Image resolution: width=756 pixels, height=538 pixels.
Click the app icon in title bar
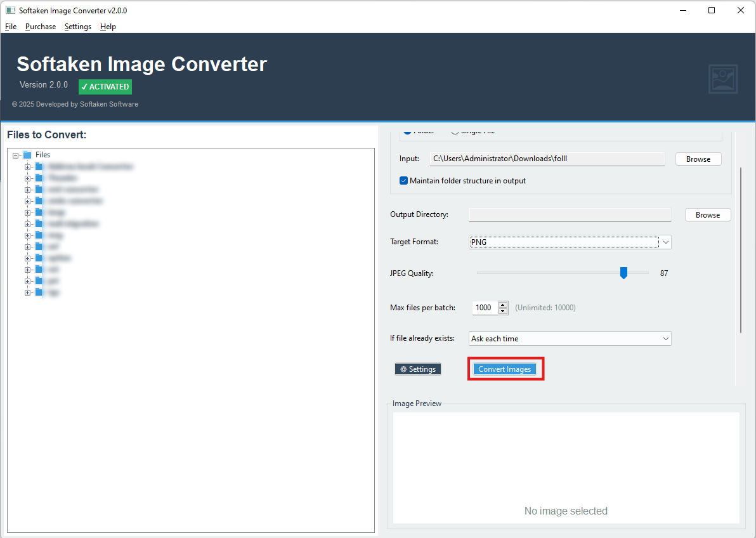coord(10,10)
